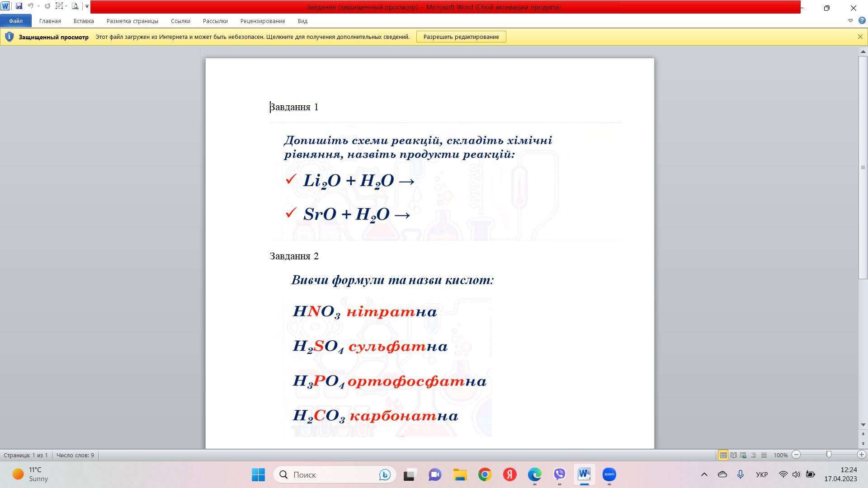This screenshot has width=868, height=488.
Task: Click the zoom in plus button
Action: click(861, 455)
